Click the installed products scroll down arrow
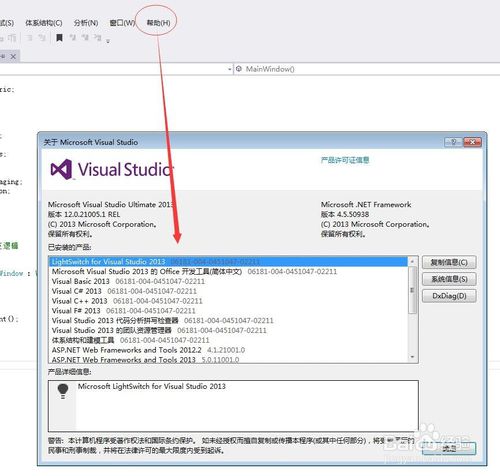This screenshot has width=500, height=476. tap(412, 358)
